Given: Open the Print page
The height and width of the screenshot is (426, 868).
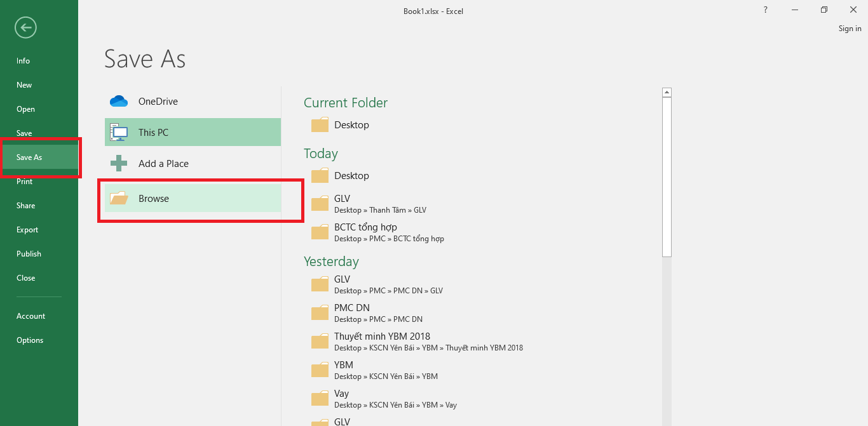Looking at the screenshot, I should coord(25,182).
